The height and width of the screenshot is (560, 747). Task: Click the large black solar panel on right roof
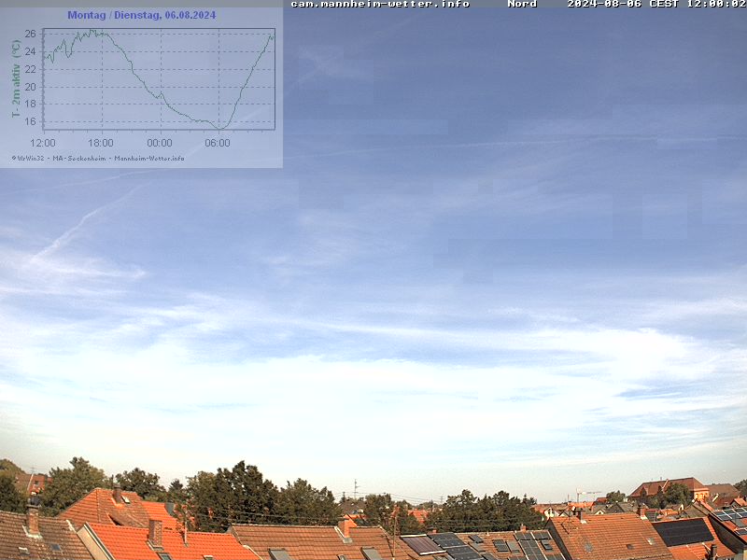(x=684, y=532)
